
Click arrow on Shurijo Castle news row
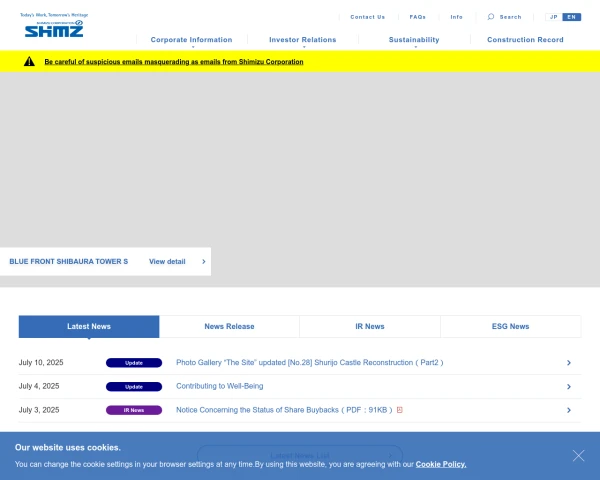[x=569, y=362]
